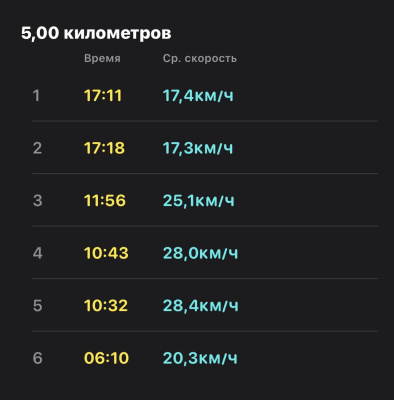Click the 17:18 time value

[104, 148]
